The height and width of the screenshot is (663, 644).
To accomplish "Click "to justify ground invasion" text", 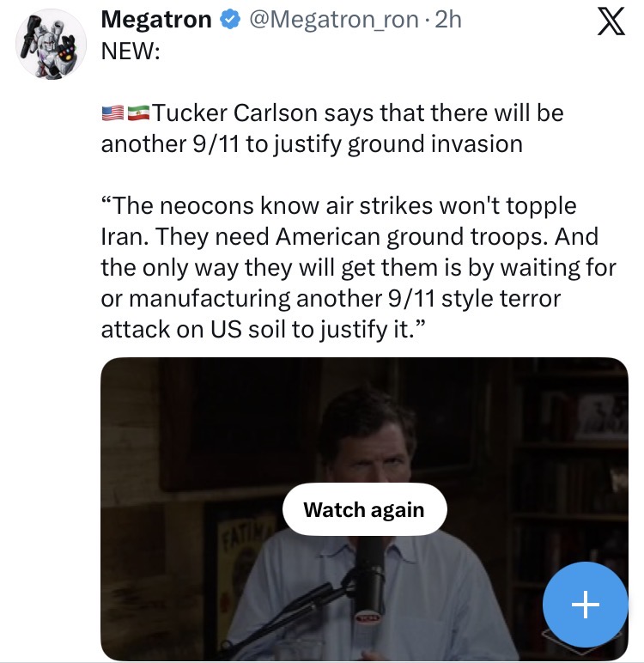I will 384,143.
